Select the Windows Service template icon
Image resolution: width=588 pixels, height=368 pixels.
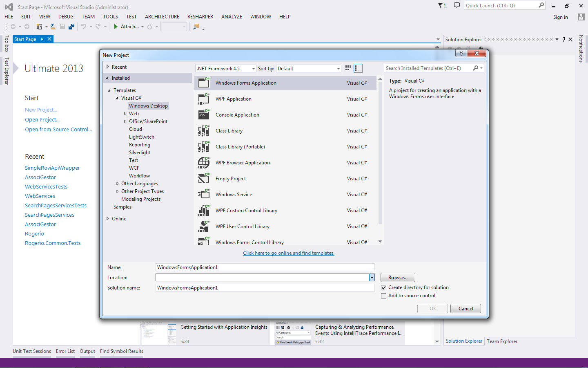point(204,194)
